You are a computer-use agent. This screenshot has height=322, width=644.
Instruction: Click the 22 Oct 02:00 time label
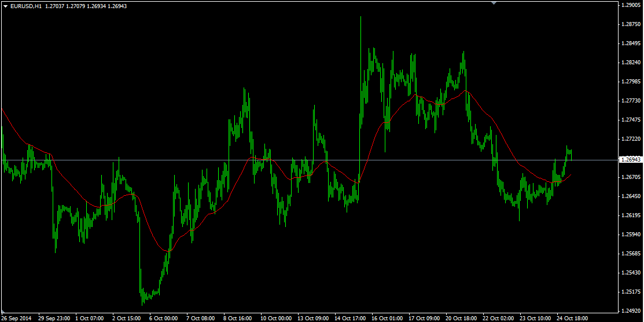(498, 319)
